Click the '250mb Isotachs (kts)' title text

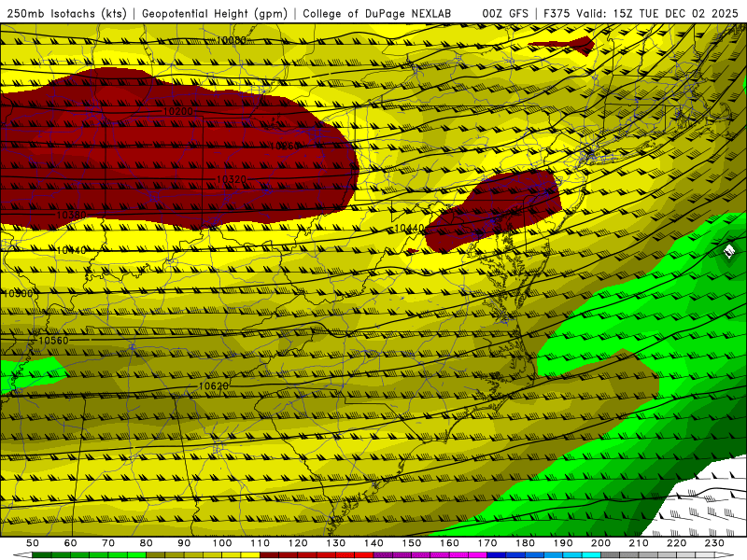pyautogui.click(x=66, y=13)
